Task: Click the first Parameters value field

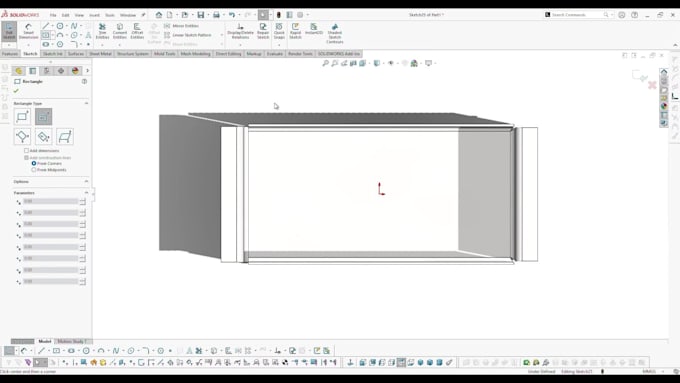Action: (x=51, y=201)
